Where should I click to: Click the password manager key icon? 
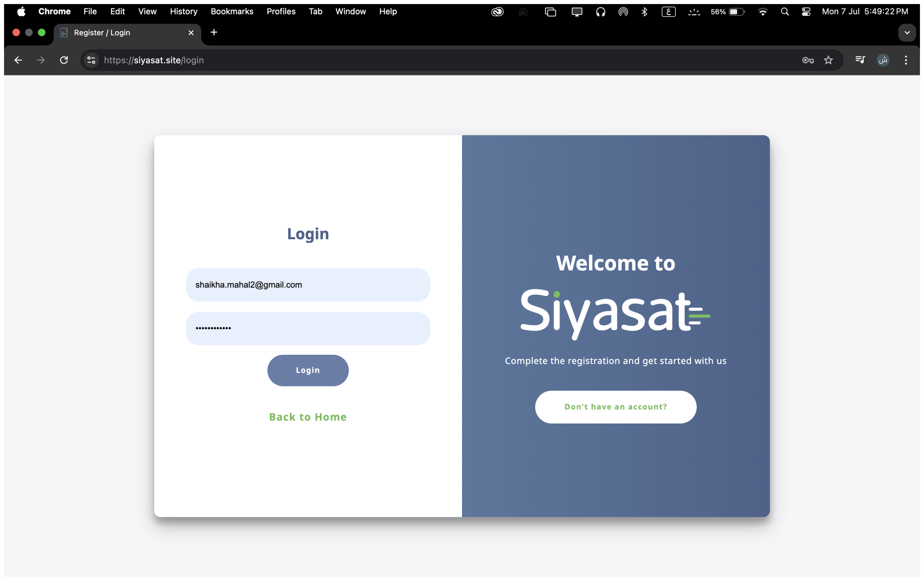(x=807, y=60)
